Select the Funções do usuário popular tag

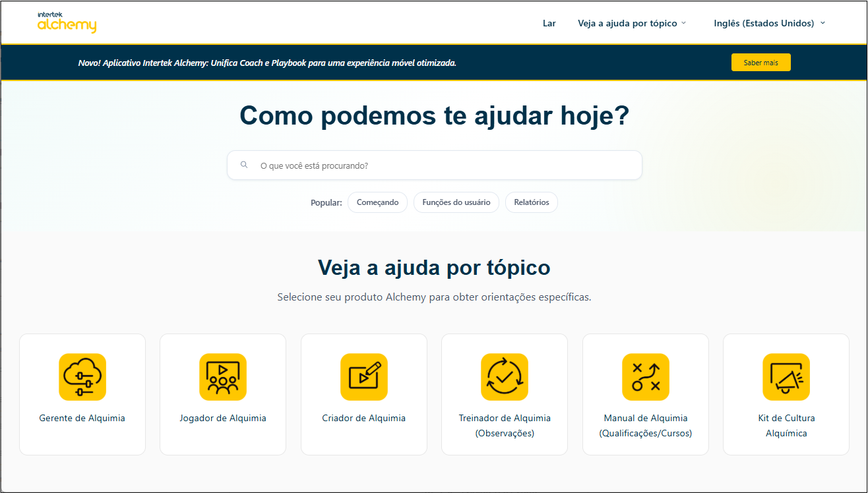pos(456,202)
